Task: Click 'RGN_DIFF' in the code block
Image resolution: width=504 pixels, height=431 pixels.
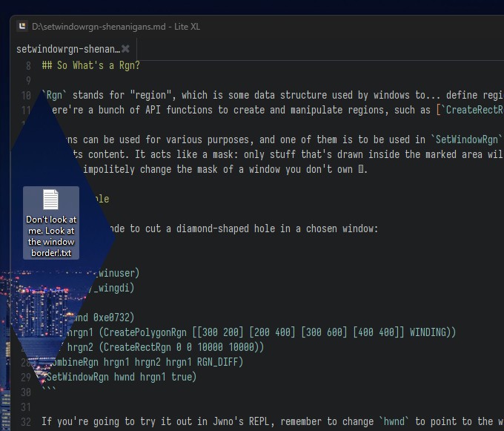Action: click(x=217, y=362)
